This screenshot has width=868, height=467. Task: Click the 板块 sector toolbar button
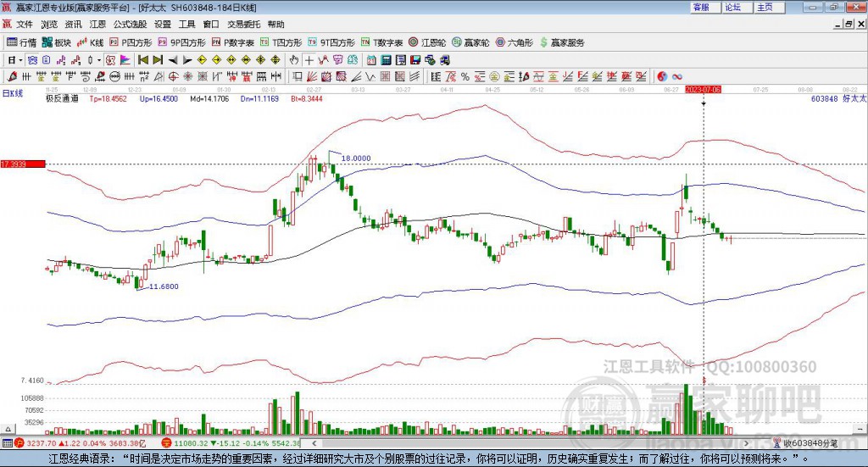[x=57, y=42]
